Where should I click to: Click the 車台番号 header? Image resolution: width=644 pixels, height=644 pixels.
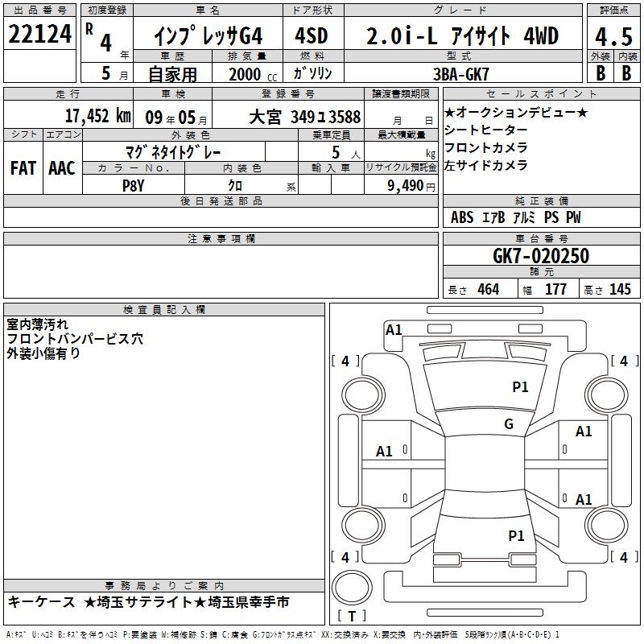pyautogui.click(x=541, y=238)
